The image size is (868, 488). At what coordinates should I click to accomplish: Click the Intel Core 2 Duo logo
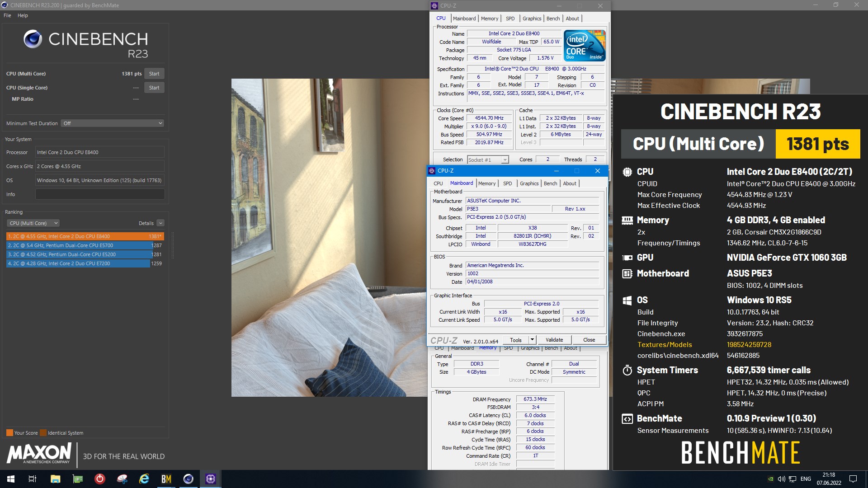(585, 45)
